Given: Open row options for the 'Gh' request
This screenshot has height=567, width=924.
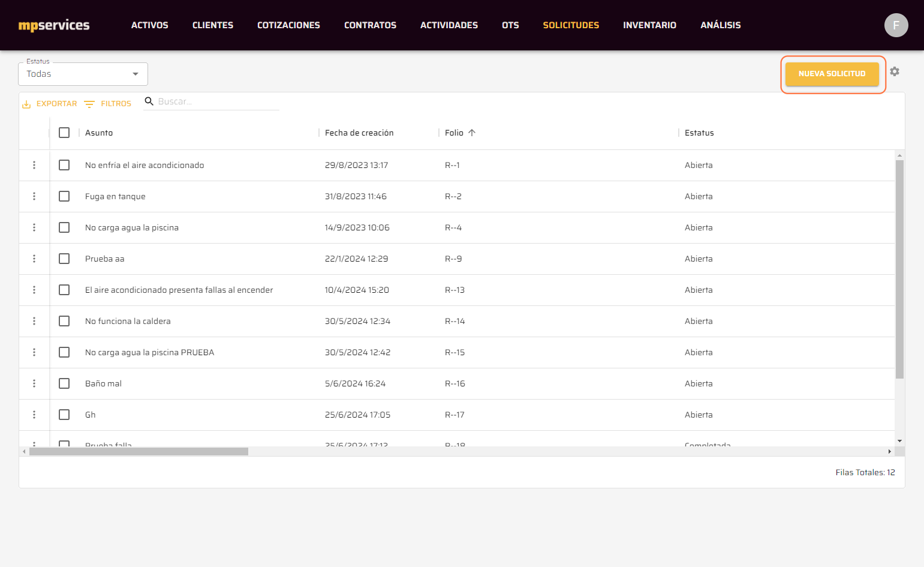Looking at the screenshot, I should click(34, 415).
